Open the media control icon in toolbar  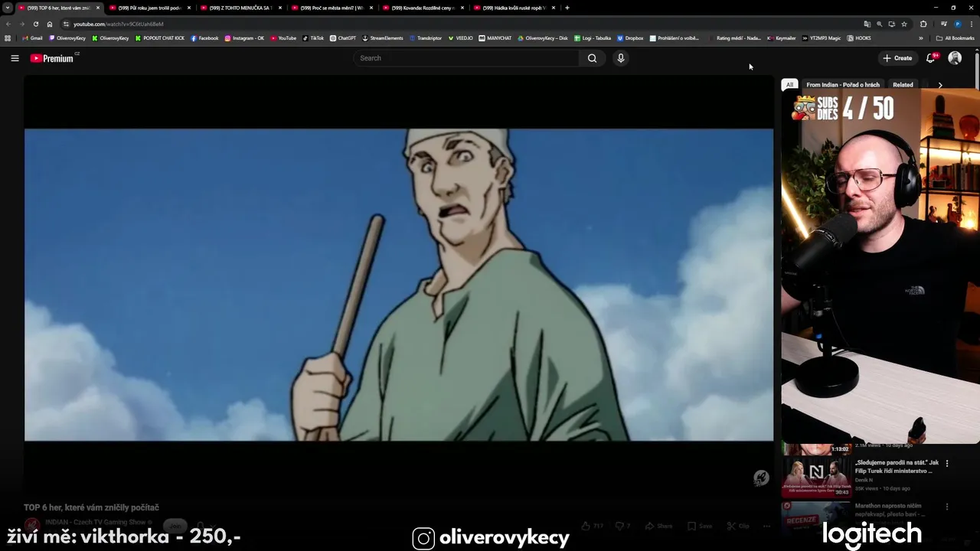(944, 24)
